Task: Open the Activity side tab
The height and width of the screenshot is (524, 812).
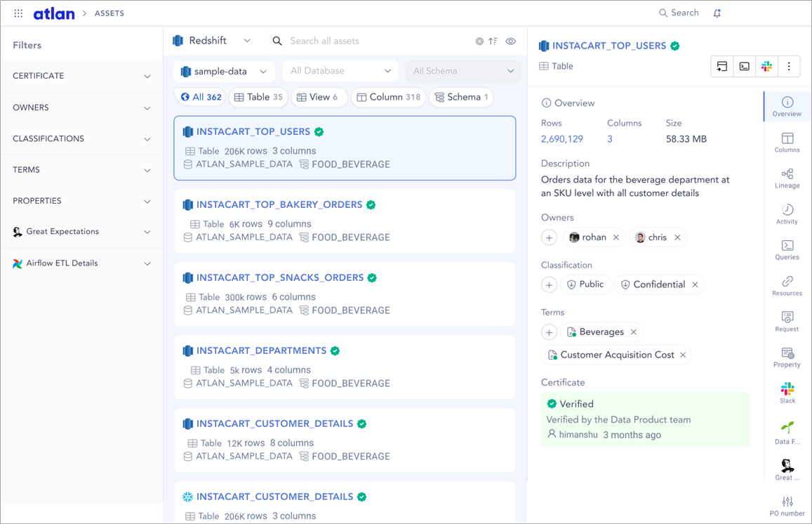Action: tap(787, 214)
